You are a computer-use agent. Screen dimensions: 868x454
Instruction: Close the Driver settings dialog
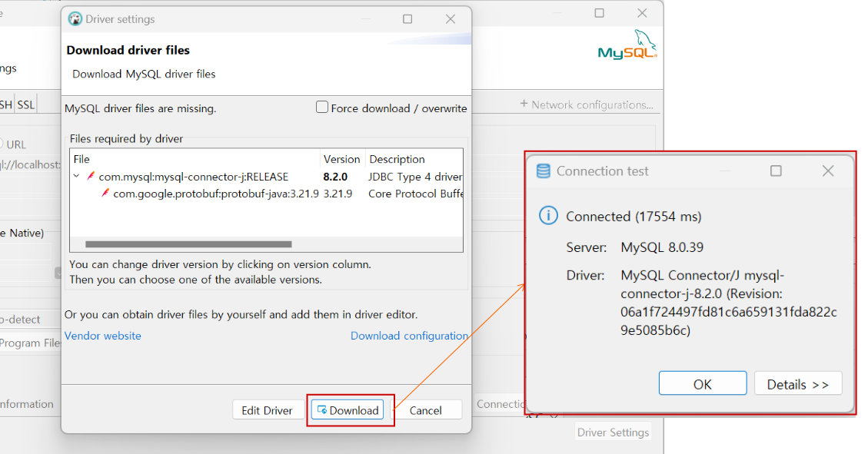pyautogui.click(x=451, y=18)
